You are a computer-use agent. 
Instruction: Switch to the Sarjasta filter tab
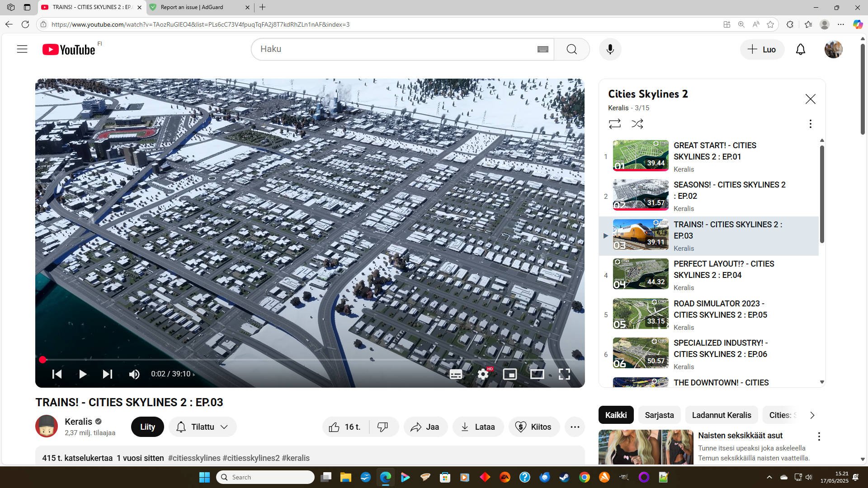click(659, 414)
